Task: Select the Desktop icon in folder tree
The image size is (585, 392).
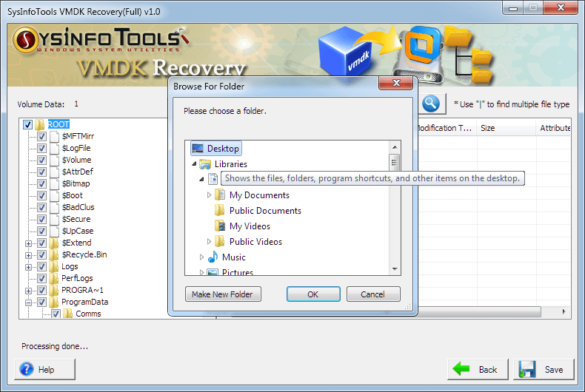Action: 198,149
